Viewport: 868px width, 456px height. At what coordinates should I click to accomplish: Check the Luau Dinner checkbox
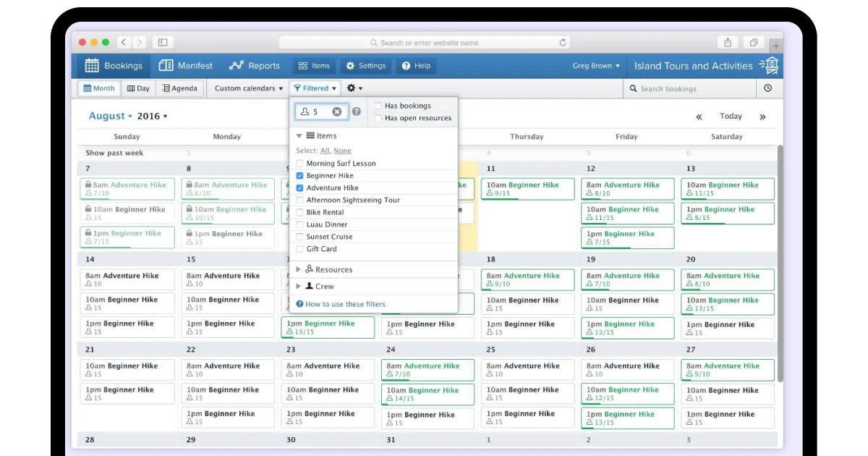299,225
